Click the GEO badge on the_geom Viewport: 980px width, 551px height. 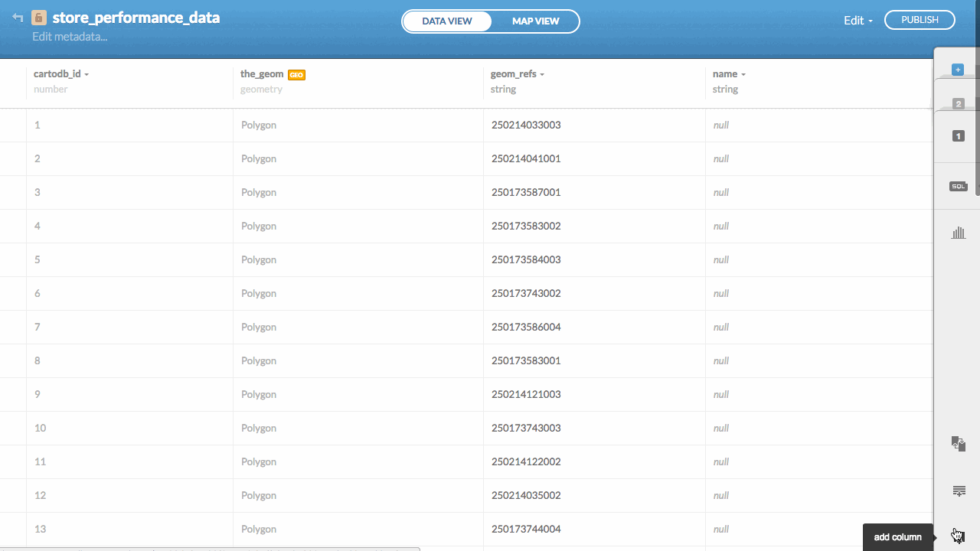296,75
